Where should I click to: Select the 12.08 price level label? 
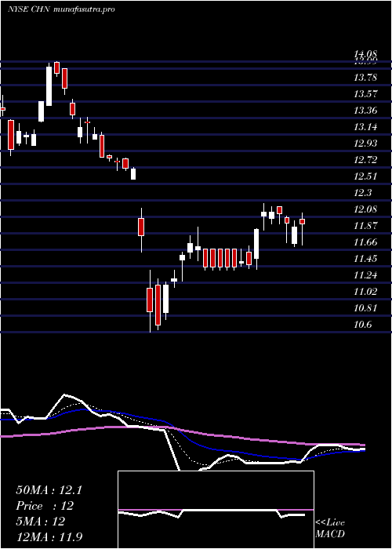click(x=365, y=209)
